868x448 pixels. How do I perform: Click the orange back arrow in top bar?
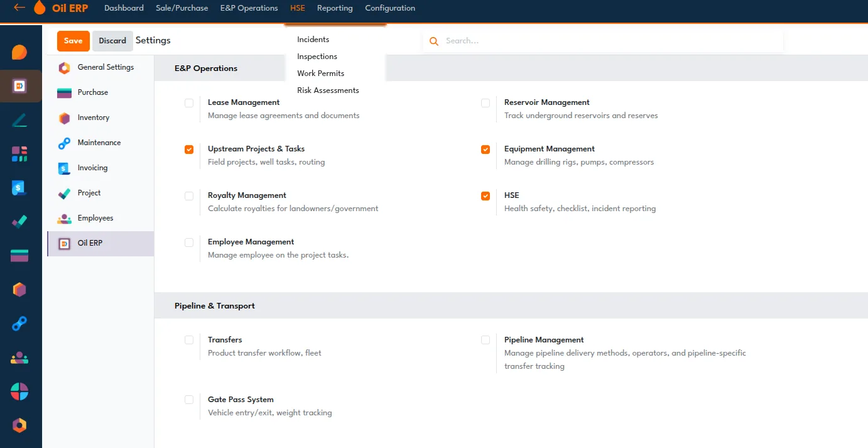(x=19, y=8)
